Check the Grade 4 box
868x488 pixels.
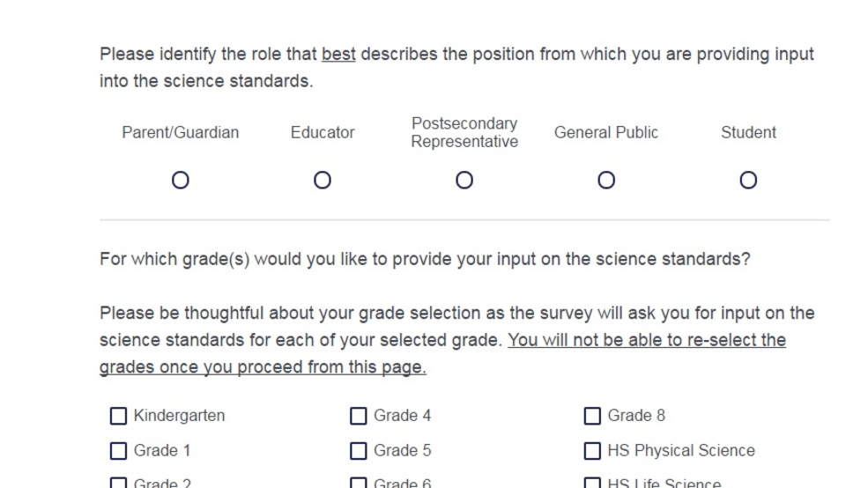click(x=358, y=416)
